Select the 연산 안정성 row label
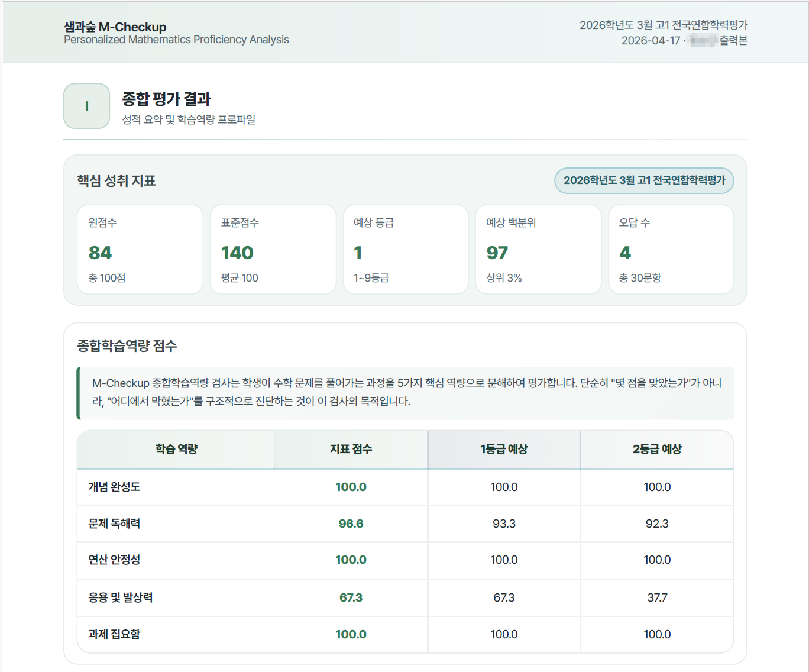 [x=114, y=560]
